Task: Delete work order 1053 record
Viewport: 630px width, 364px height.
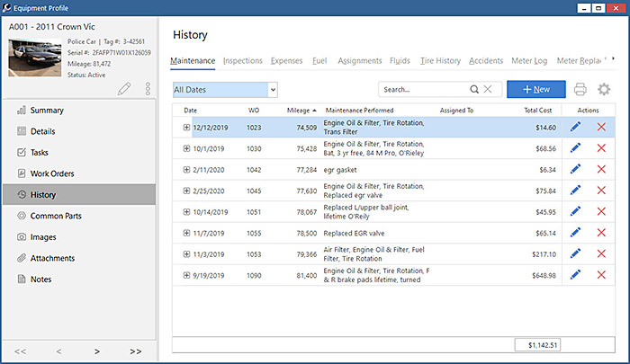Action: coord(601,253)
